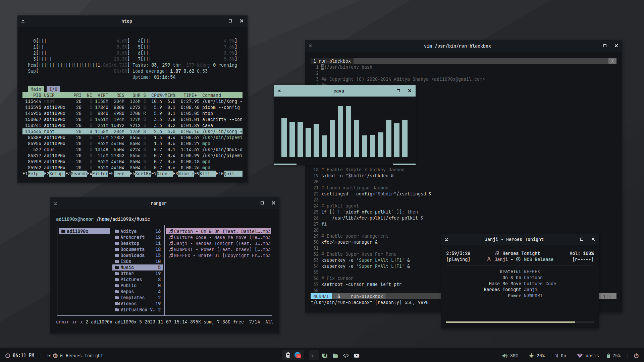The image size is (644, 362).
Task: Open the code editor icon in the taskbar
Action: pyautogui.click(x=346, y=356)
